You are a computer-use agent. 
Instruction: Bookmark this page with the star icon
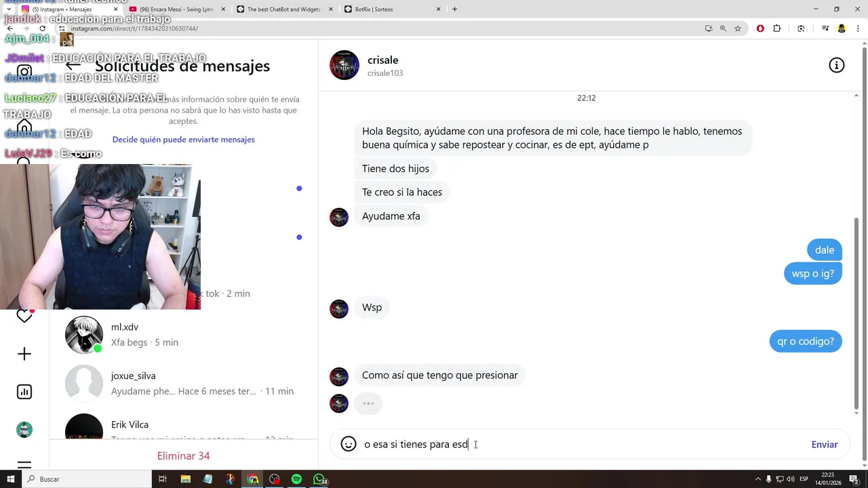click(738, 28)
